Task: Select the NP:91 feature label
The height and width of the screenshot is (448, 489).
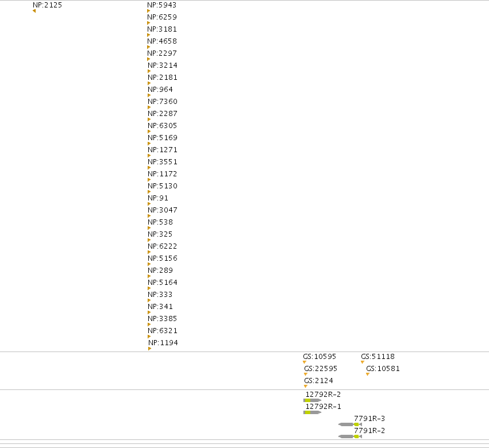Action: (158, 198)
